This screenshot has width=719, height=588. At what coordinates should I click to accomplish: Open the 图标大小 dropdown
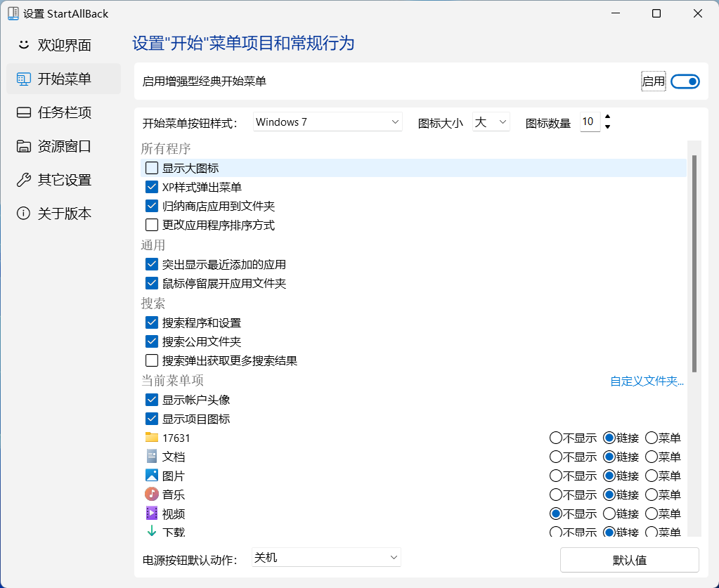pos(491,122)
